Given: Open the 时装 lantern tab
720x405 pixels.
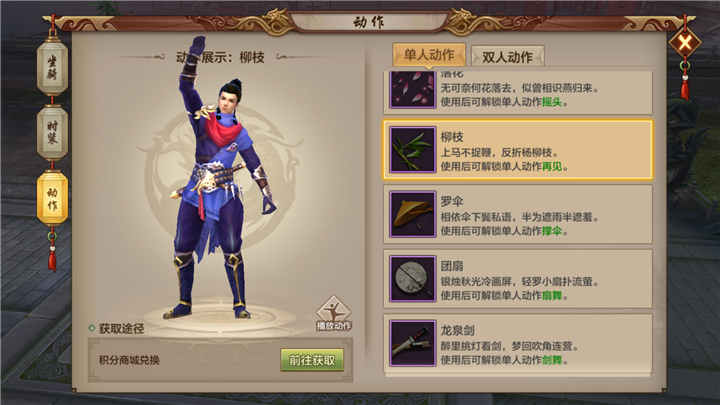Looking at the screenshot, I should 52,133.
